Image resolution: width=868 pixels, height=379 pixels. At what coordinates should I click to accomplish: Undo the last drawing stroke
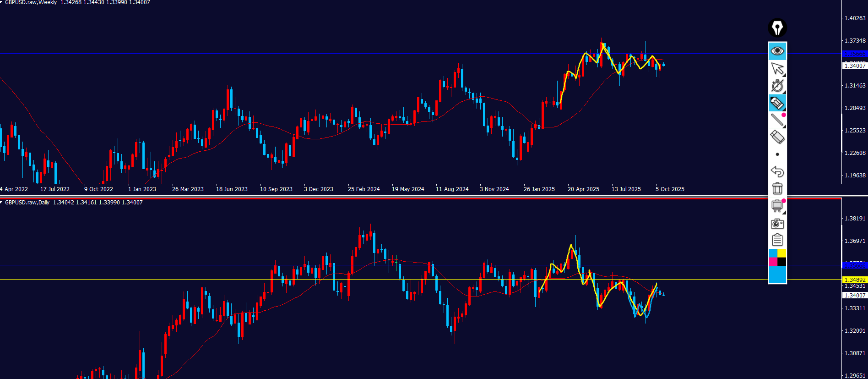click(x=777, y=171)
